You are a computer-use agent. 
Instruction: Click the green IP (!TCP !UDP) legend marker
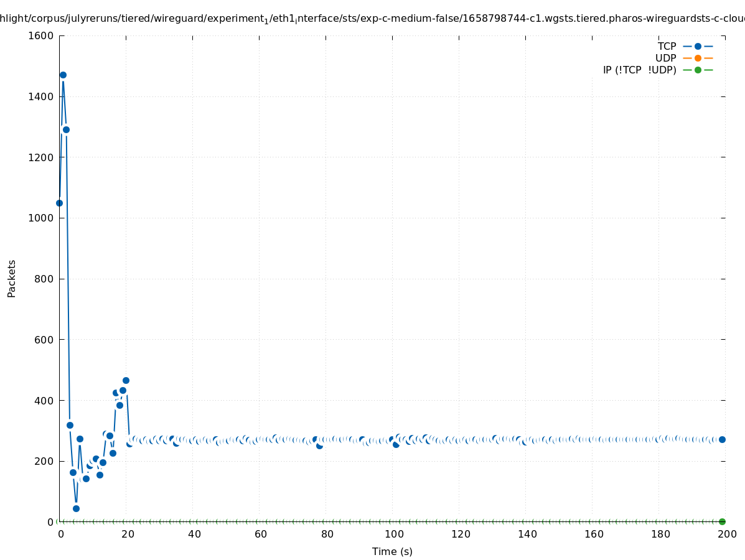tap(698, 70)
